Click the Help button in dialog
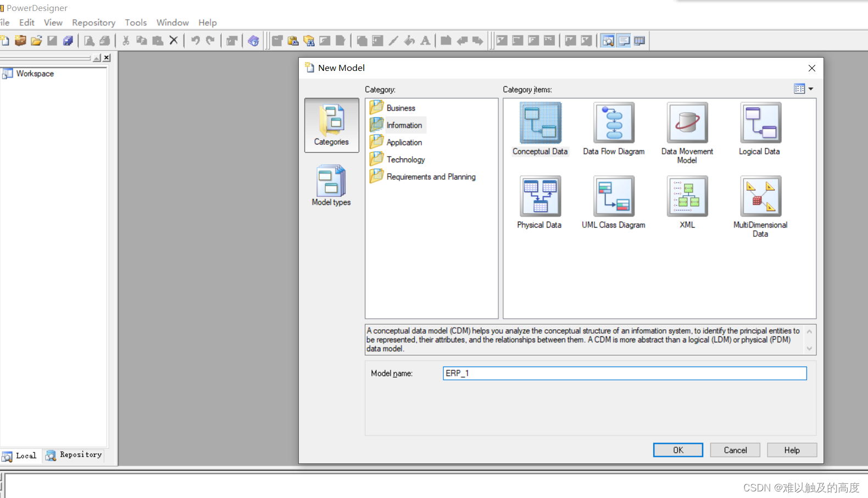Image resolution: width=868 pixels, height=498 pixels. click(x=792, y=450)
